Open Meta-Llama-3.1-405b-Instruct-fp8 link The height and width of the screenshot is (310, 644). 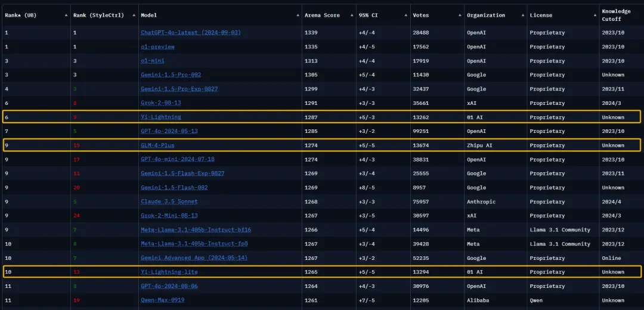194,244
